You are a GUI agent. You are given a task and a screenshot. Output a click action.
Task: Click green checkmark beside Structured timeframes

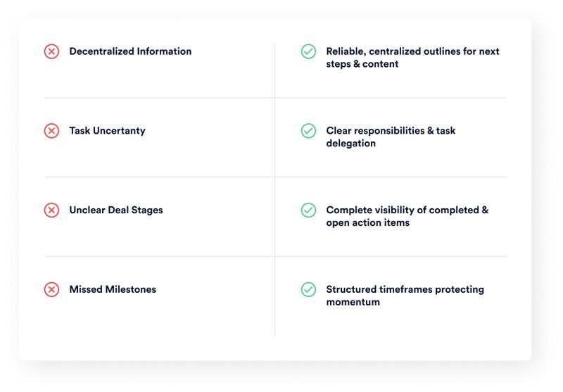[308, 290]
